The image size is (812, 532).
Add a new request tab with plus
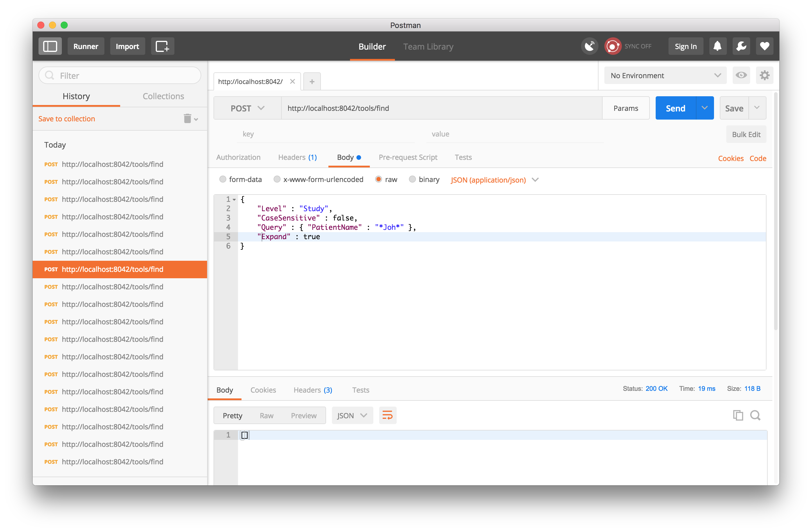point(312,82)
